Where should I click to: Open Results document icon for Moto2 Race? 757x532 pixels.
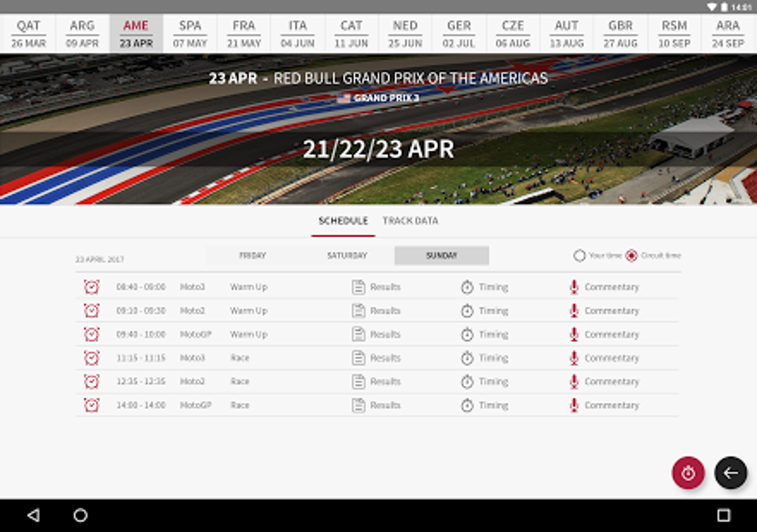pyautogui.click(x=358, y=381)
